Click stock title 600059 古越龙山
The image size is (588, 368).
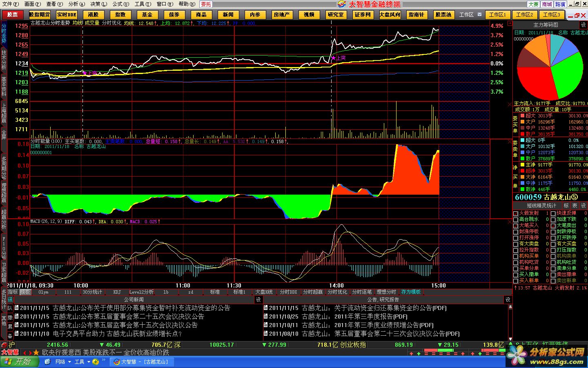coord(546,197)
